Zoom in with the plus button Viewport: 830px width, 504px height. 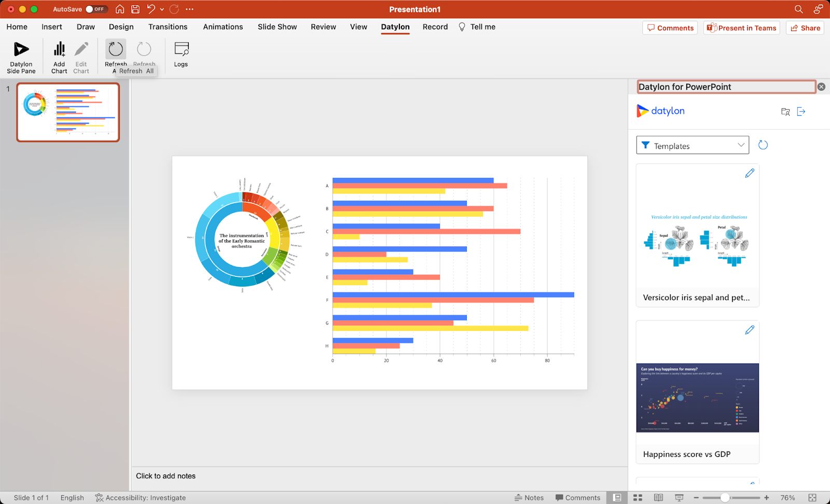[x=767, y=498]
